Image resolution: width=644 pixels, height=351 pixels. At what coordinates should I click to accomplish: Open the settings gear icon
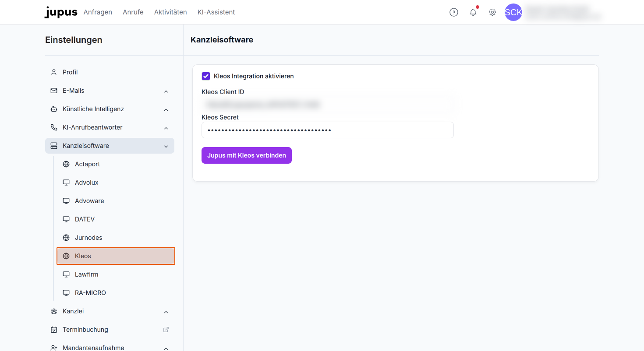pyautogui.click(x=492, y=12)
